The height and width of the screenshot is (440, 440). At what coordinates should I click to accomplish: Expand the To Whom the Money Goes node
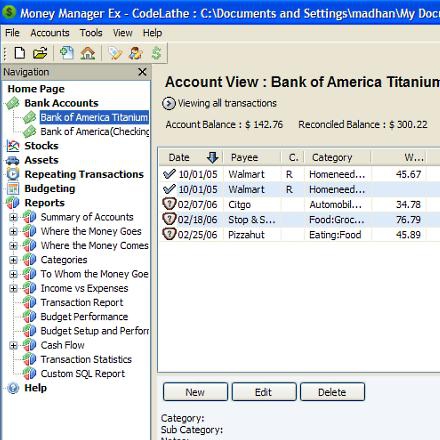(13, 274)
